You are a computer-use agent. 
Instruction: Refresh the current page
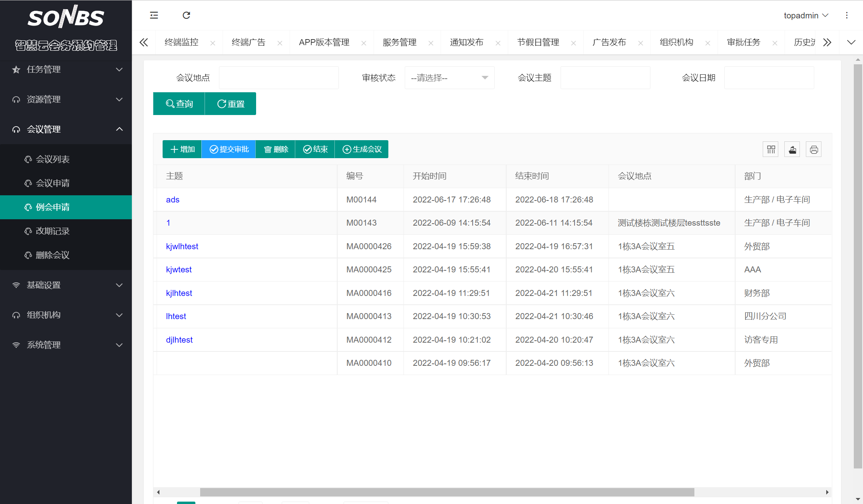[186, 15]
